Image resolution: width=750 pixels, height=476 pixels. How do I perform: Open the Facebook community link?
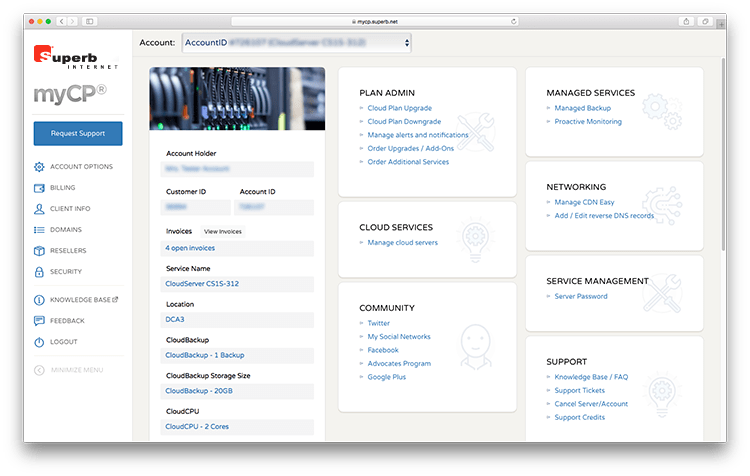(383, 350)
